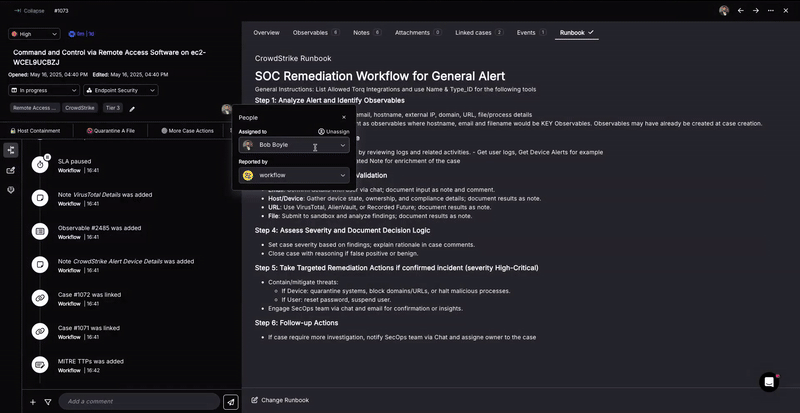
Task: Expand the In progress status dropdown
Action: (x=46, y=90)
